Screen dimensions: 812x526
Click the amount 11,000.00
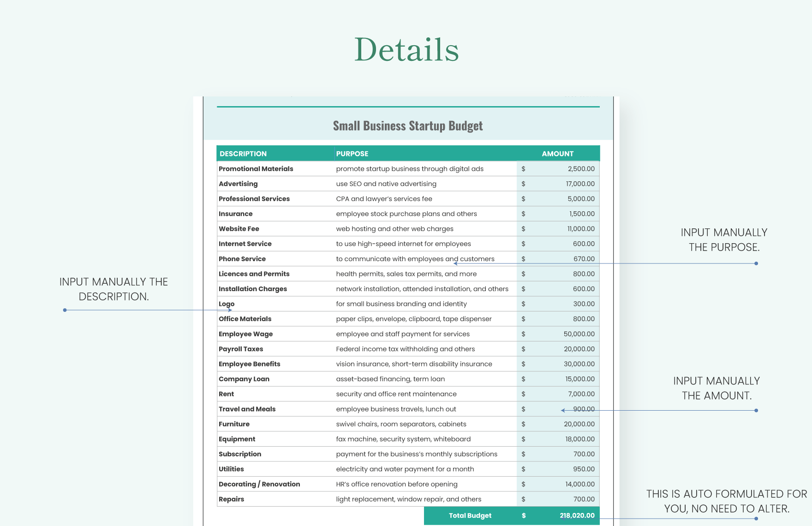581,229
